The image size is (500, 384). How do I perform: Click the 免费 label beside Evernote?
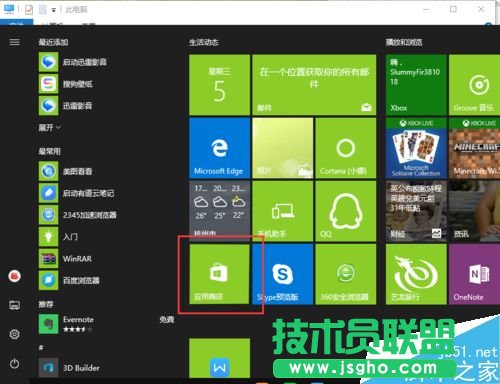(x=167, y=320)
